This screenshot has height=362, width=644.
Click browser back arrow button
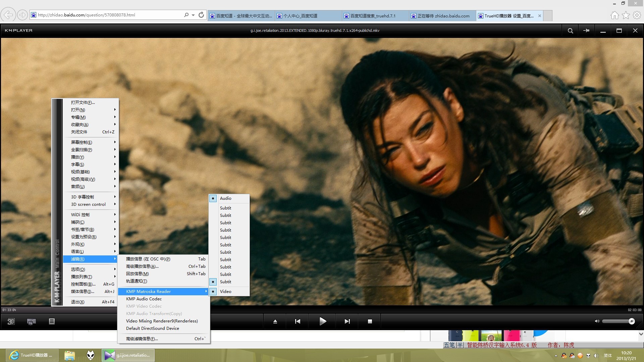click(8, 15)
